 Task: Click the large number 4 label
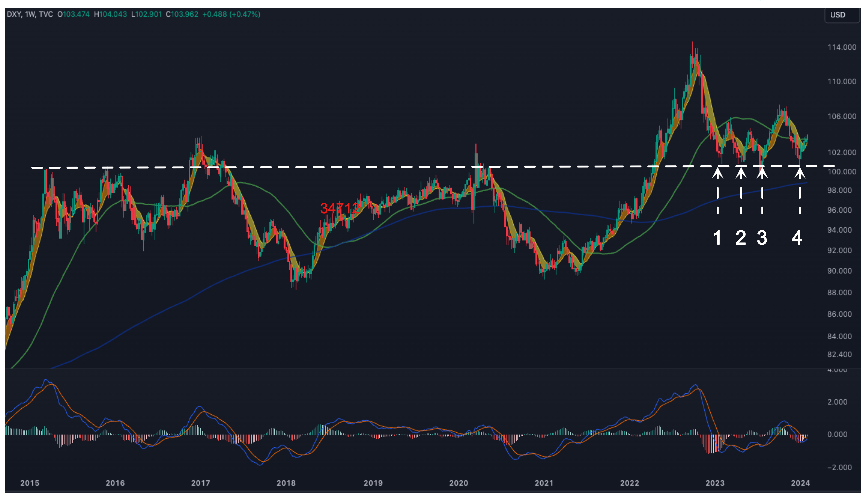(796, 237)
